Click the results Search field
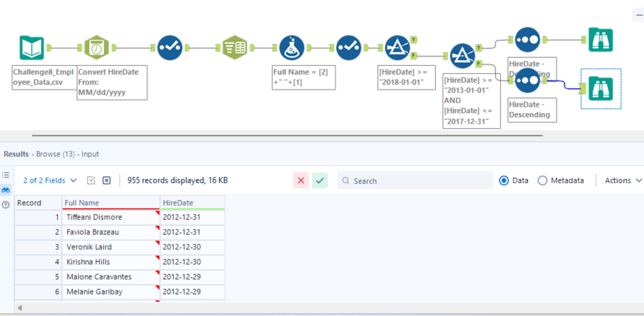 click(415, 180)
